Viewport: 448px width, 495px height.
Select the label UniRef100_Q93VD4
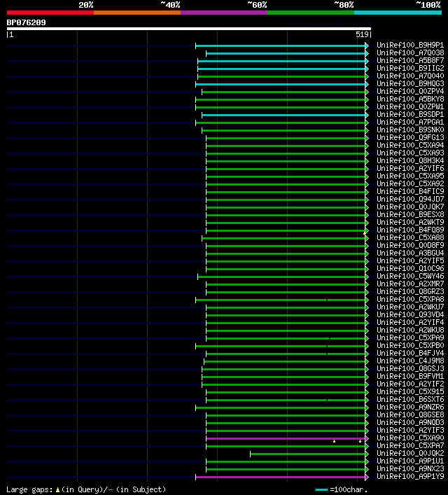(410, 315)
